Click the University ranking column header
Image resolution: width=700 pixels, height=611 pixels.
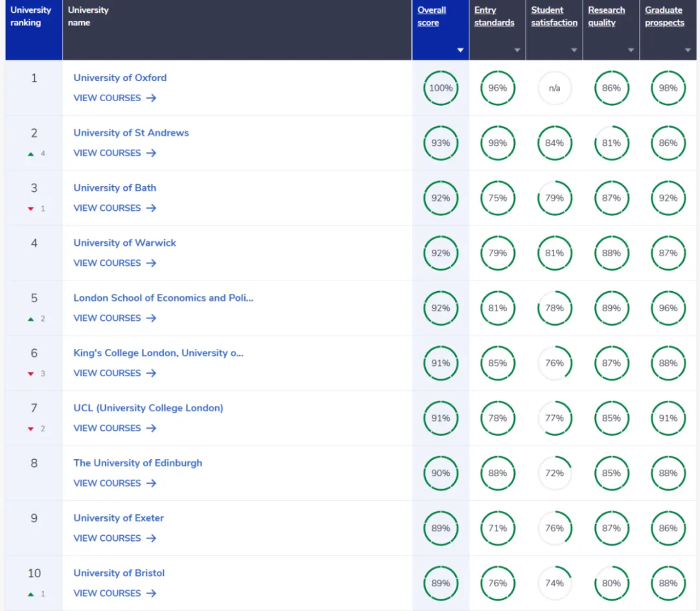30,16
